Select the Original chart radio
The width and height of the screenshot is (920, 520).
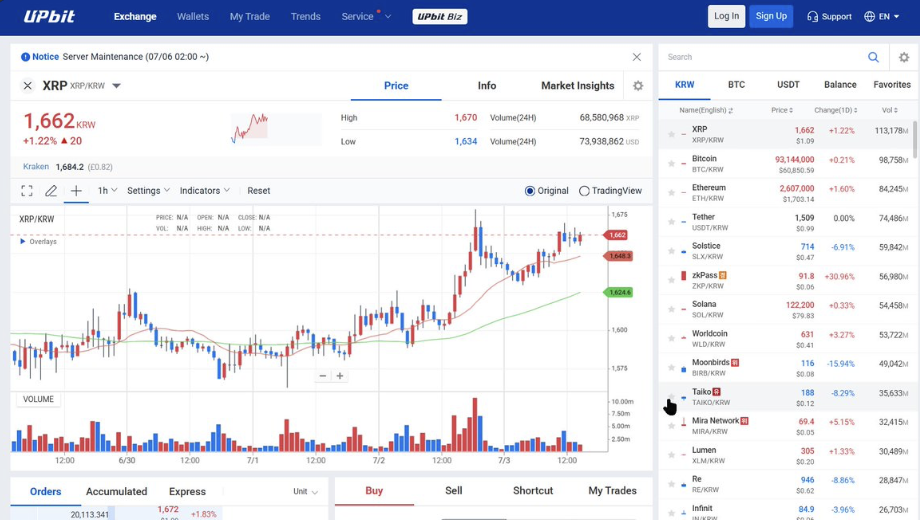530,191
